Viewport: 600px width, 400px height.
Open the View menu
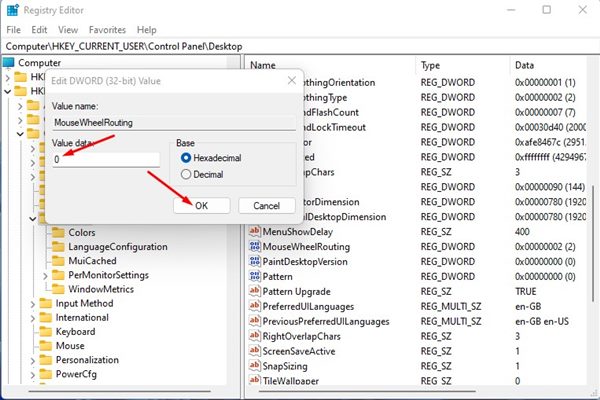pyautogui.click(x=68, y=30)
